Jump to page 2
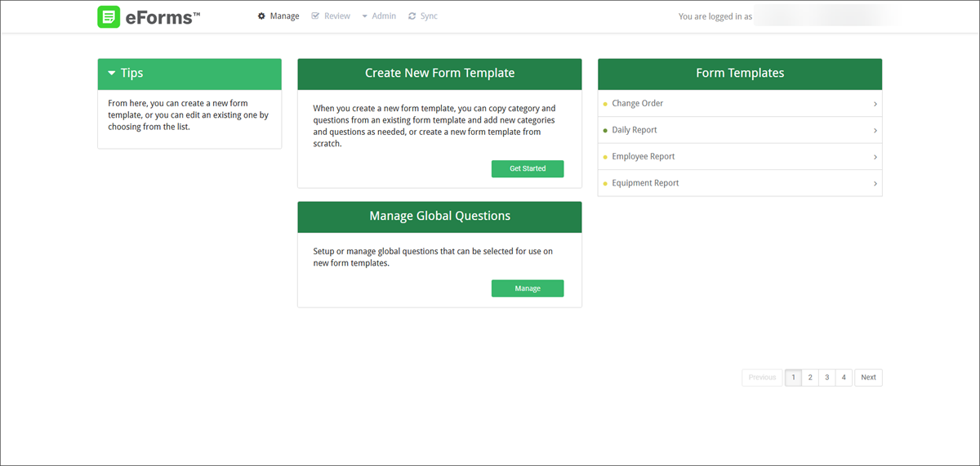Screen dimensions: 980x466 (x=810, y=378)
